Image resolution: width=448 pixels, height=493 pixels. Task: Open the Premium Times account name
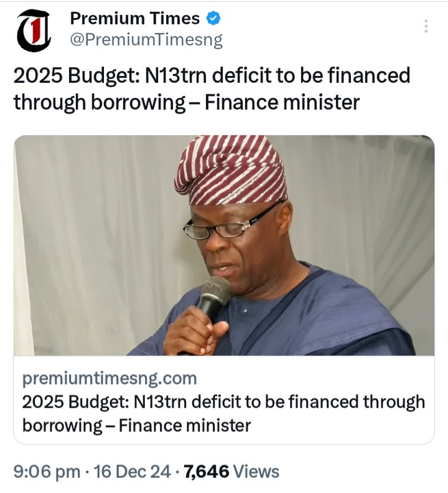pos(135,18)
